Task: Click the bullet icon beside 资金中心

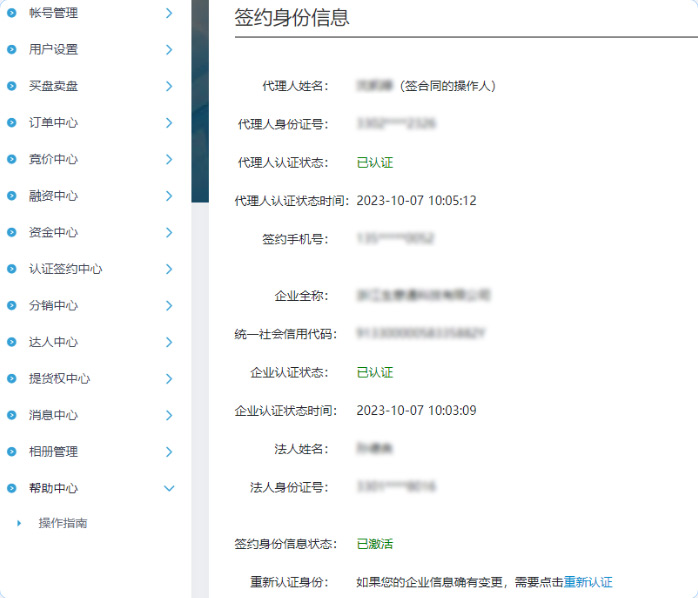Action: (11, 233)
